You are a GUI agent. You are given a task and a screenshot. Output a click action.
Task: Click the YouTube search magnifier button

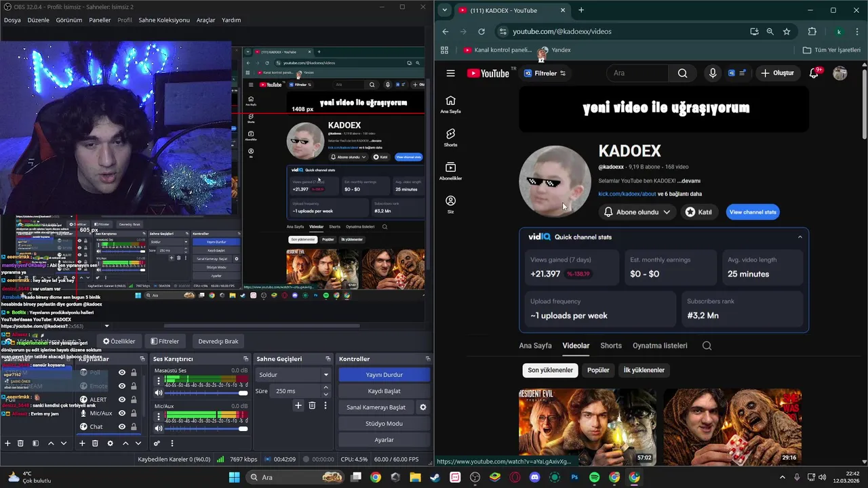[682, 73]
